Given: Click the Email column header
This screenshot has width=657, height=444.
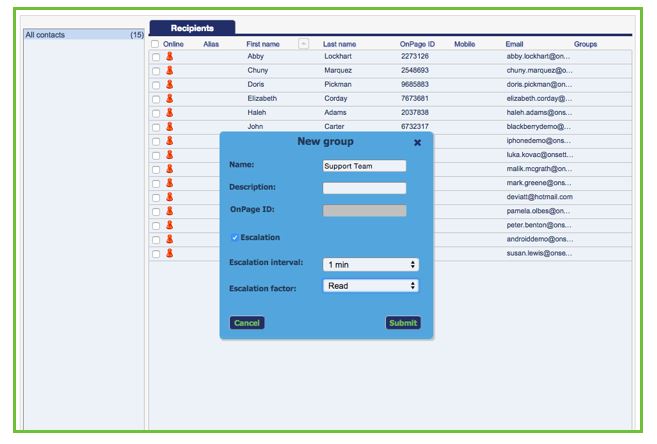Looking at the screenshot, I should point(514,44).
